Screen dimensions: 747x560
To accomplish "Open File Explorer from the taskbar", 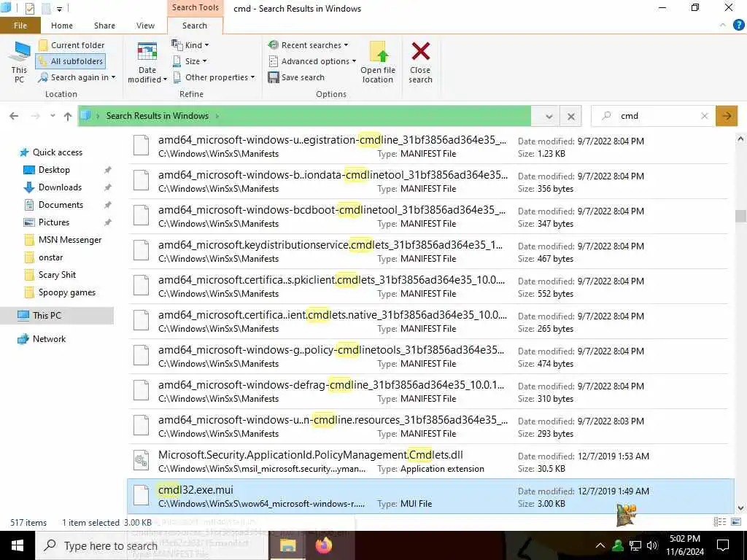I will click(287, 545).
